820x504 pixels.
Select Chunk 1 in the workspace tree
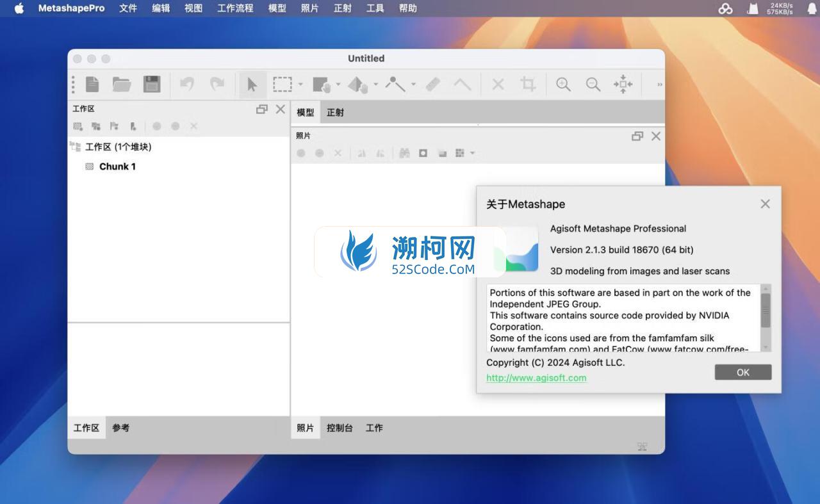[x=117, y=167]
